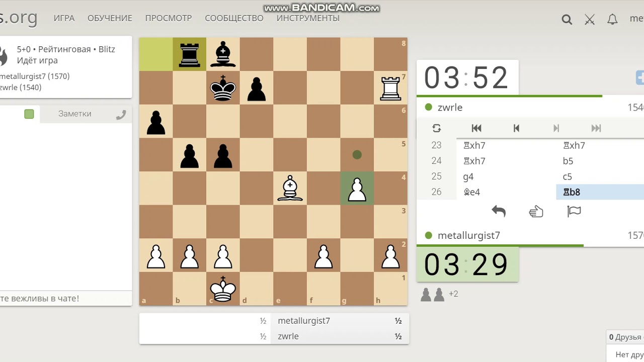This screenshot has width=644, height=362.
Task: Open the notifications bell icon
Action: tap(612, 20)
